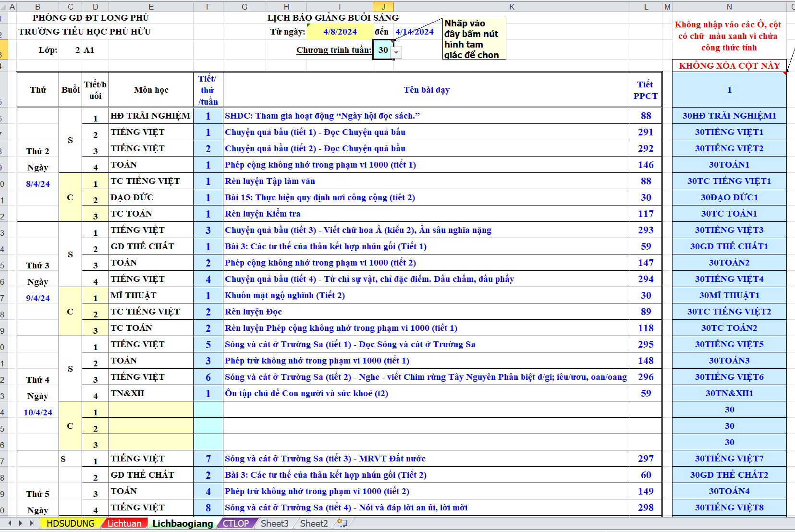The height and width of the screenshot is (532, 795).
Task: Open the CTLOP sheet tab
Action: click(236, 523)
